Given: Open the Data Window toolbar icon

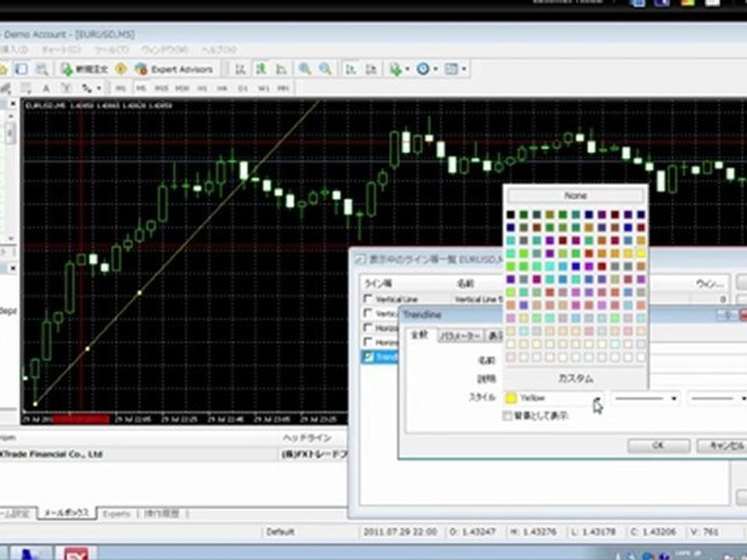Looking at the screenshot, I should (x=22, y=69).
